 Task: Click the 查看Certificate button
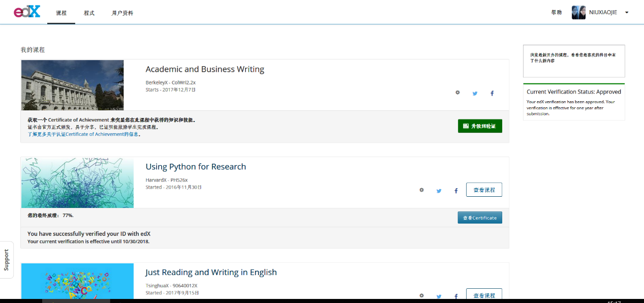pyautogui.click(x=480, y=218)
